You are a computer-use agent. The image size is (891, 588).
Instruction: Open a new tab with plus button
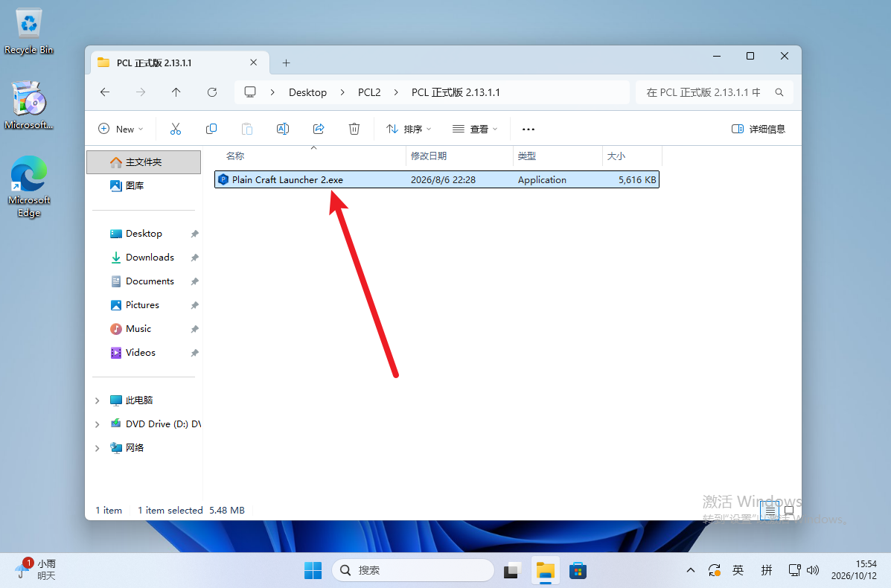(287, 63)
